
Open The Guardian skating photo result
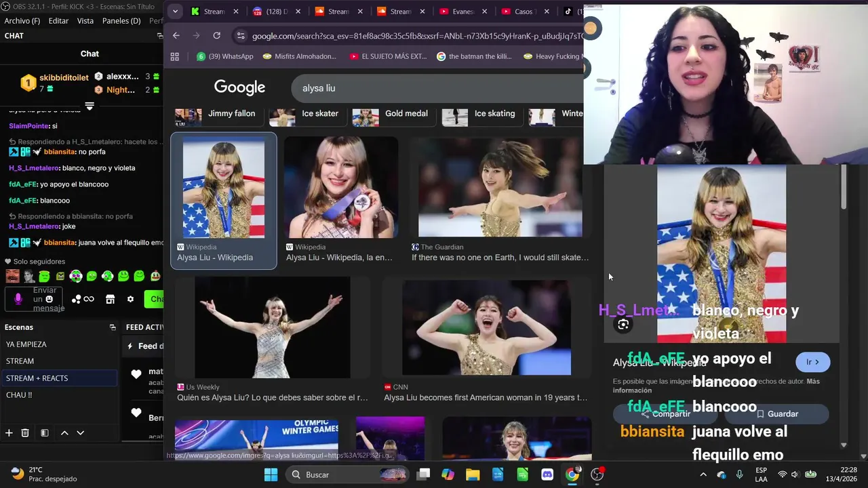(x=500, y=187)
